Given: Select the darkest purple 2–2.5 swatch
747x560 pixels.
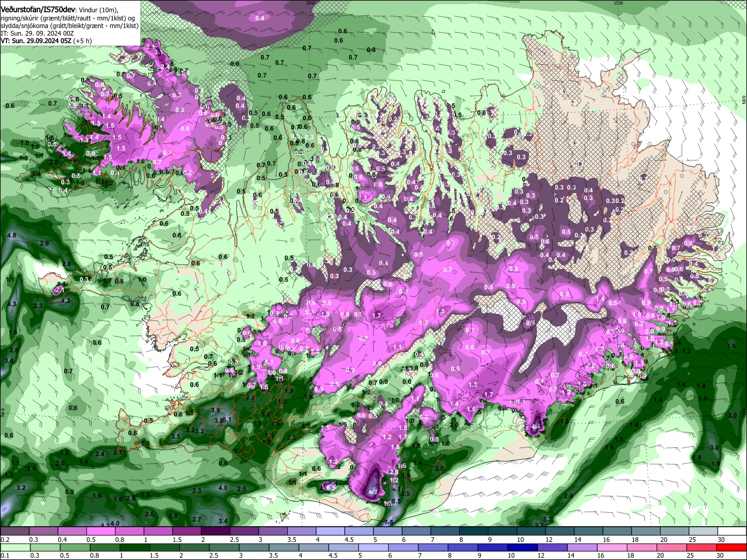Looking at the screenshot, I should 215,531.
